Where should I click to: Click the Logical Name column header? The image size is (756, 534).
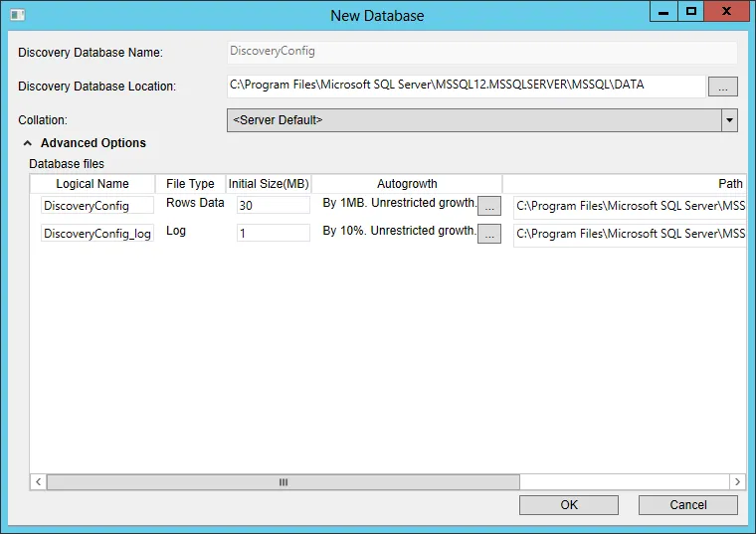pyautogui.click(x=93, y=184)
